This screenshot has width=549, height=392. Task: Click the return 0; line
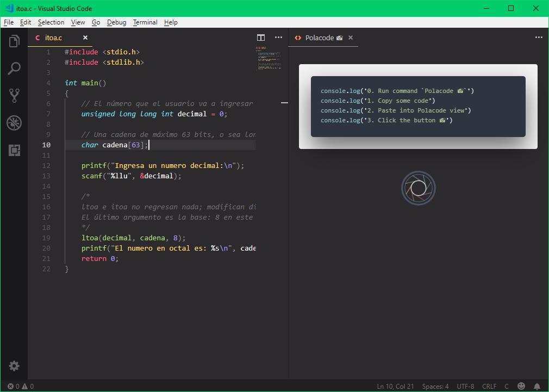(x=100, y=259)
